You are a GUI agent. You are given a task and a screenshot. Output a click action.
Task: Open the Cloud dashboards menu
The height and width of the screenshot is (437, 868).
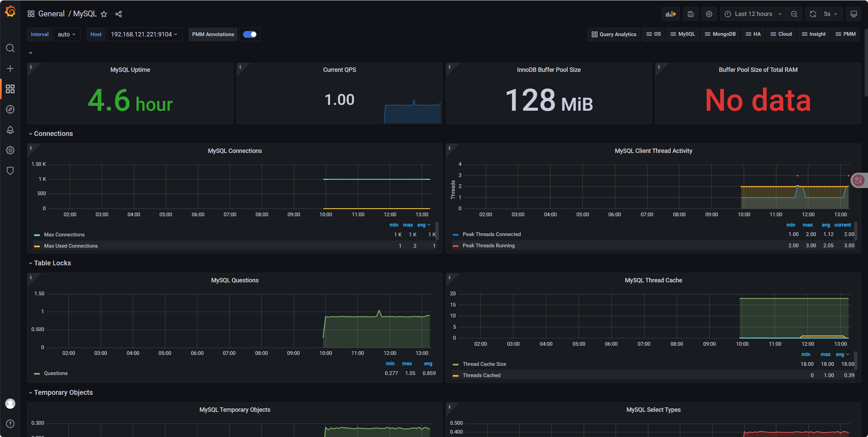point(781,34)
